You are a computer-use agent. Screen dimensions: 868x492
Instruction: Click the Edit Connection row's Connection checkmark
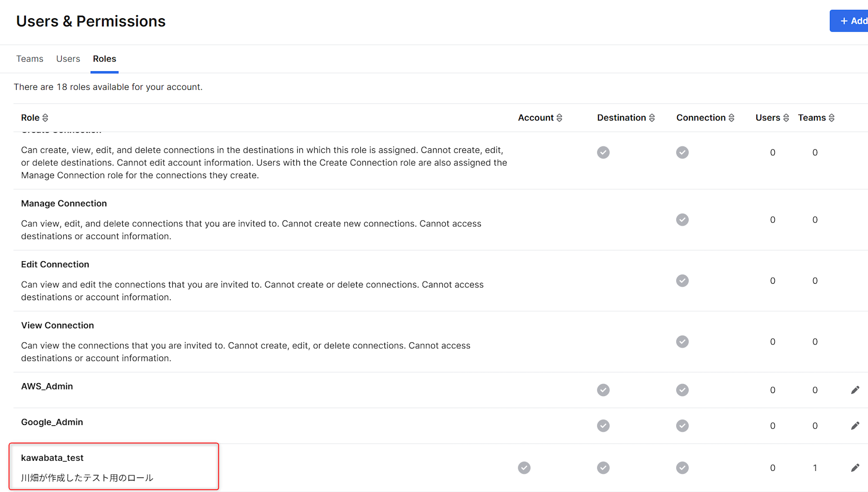[x=682, y=281]
